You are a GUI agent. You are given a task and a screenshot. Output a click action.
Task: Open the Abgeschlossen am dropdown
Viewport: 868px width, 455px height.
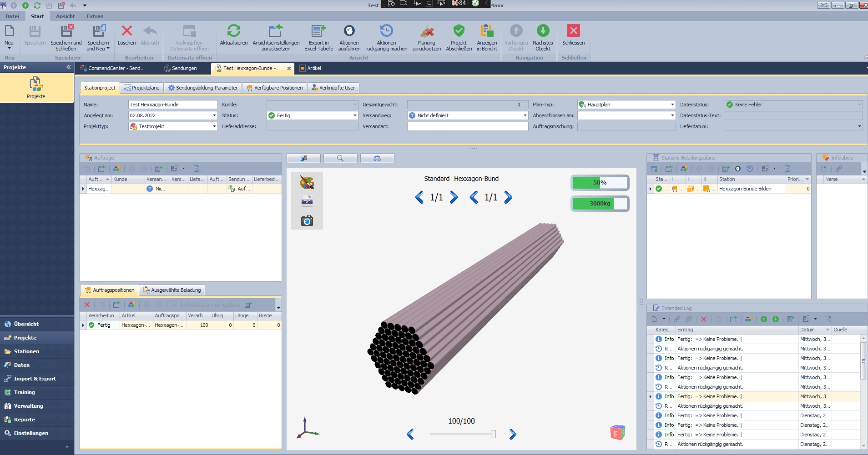click(672, 115)
